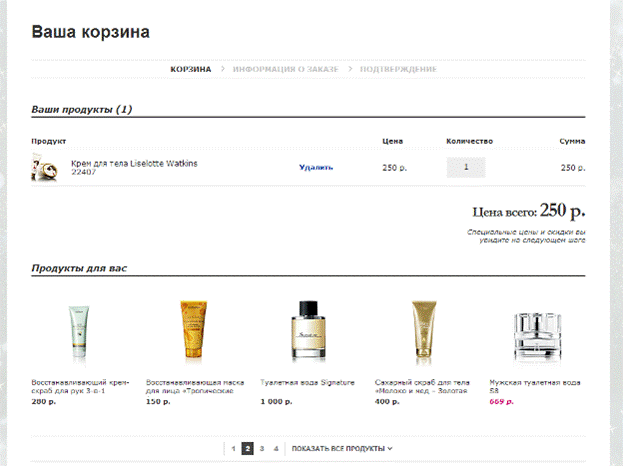This screenshot has width=623, height=466.
Task: Click the Liselotte Watkins body cream thumbnail
Action: (x=44, y=167)
